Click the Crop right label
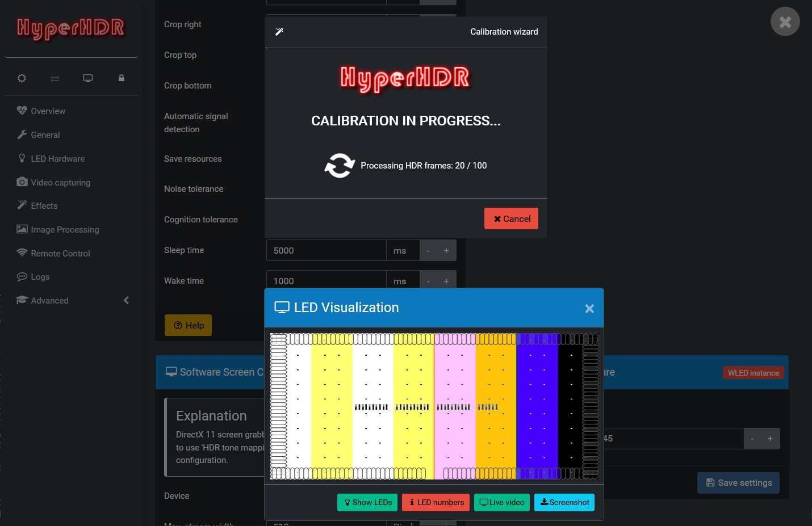 pyautogui.click(x=182, y=24)
